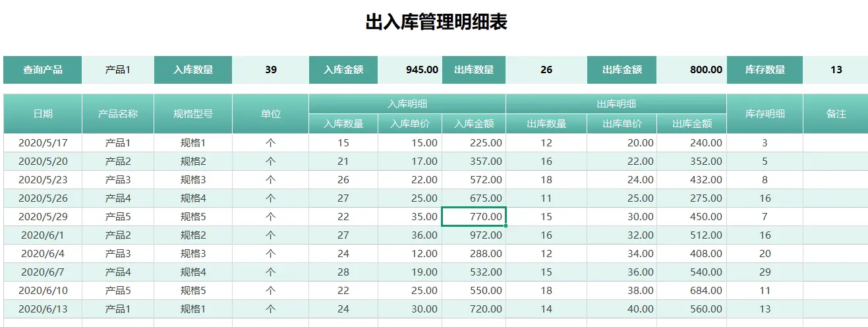Click the active cell 770.00
868x327 pixels.
coord(474,216)
